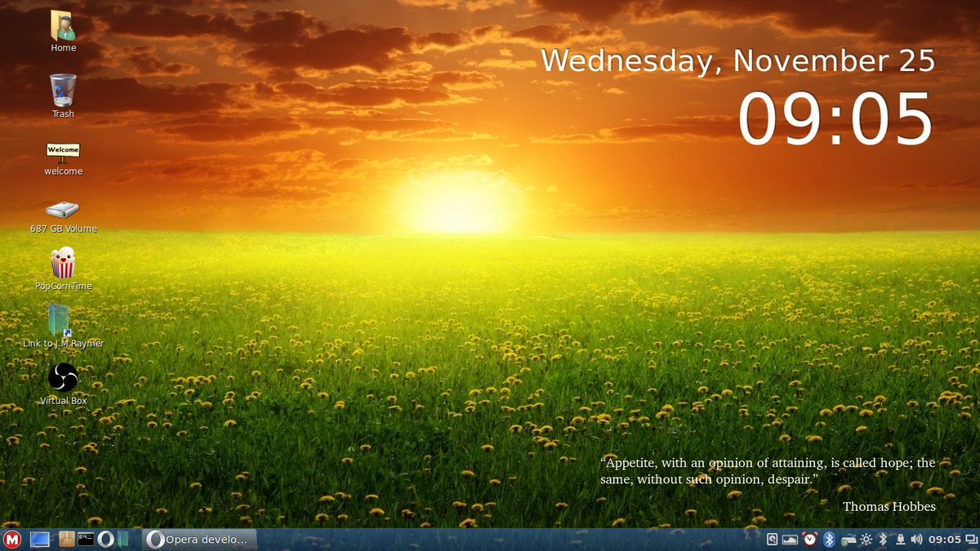Screen dimensions: 980x551
Task: Open the package installer from the taskbar
Action: tap(63, 539)
